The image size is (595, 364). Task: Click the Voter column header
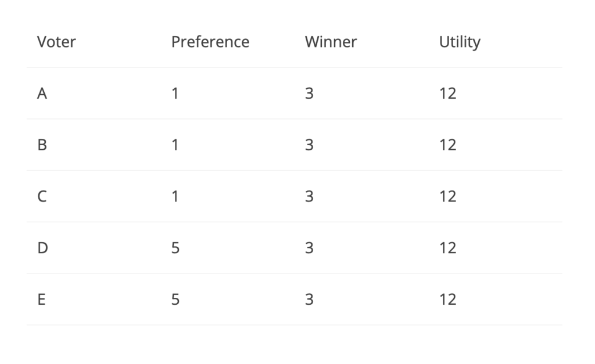tap(56, 42)
